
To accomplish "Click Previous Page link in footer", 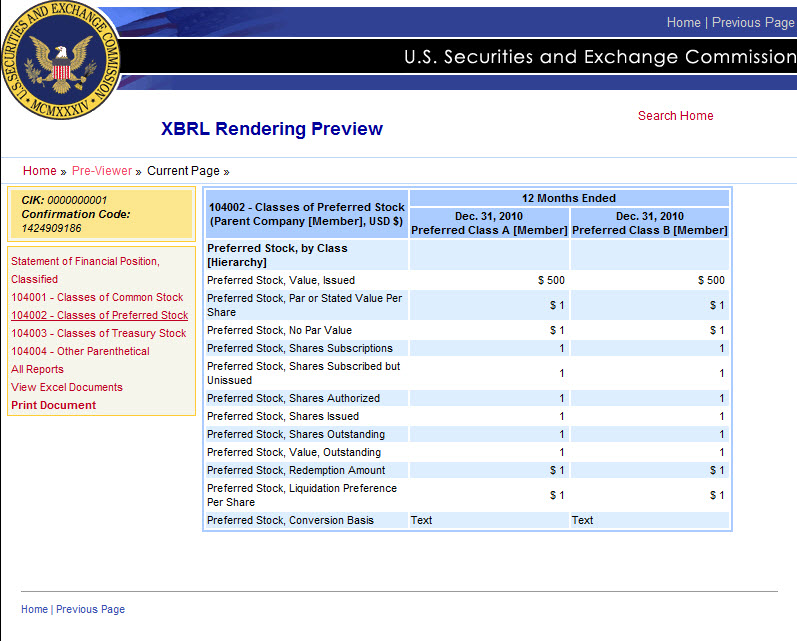I will (90, 609).
